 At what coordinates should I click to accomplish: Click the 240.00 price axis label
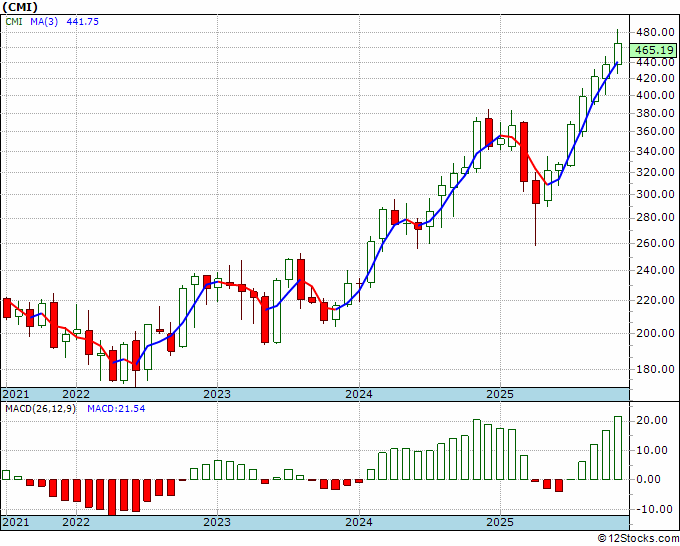tap(655, 270)
